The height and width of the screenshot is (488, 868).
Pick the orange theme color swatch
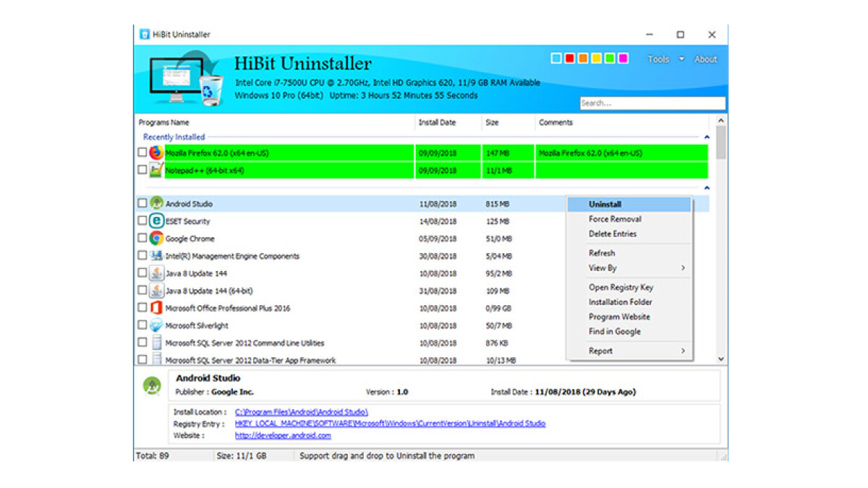coord(583,59)
